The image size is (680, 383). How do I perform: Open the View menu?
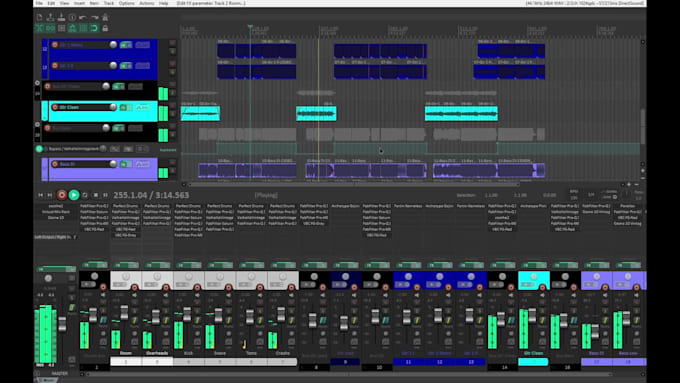[64, 3]
